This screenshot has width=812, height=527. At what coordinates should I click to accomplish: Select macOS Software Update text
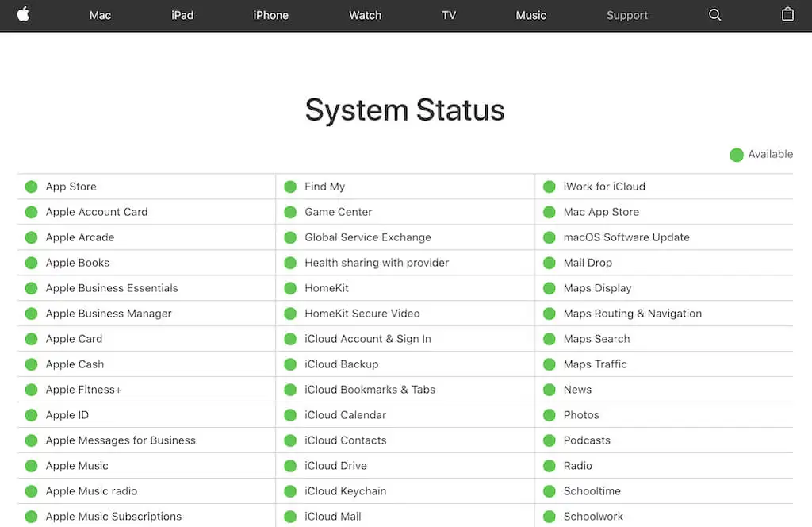pos(626,237)
